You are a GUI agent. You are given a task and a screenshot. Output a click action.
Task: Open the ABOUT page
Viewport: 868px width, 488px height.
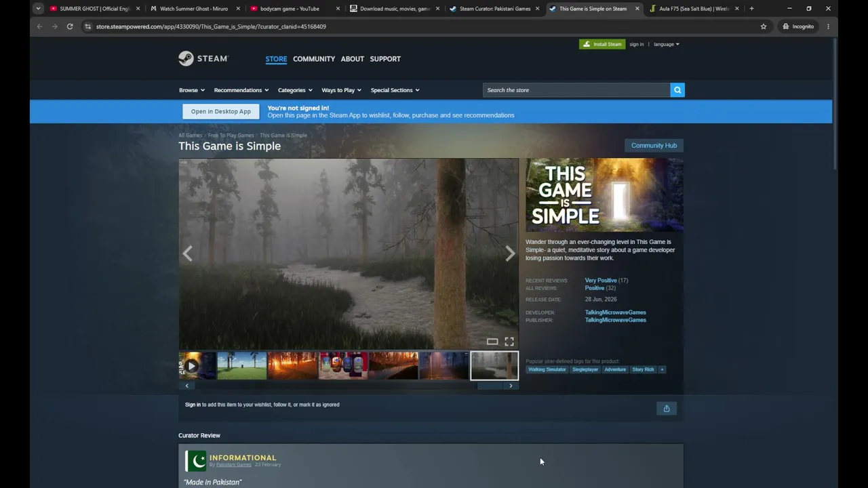coord(353,59)
